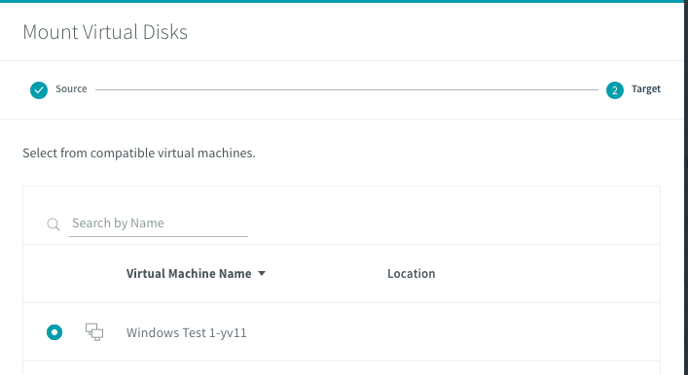Click the search magnifier icon
688x375 pixels.
(54, 225)
